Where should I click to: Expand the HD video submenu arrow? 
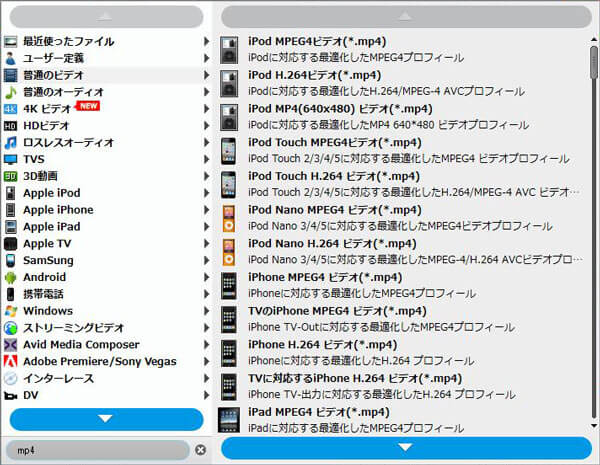point(207,126)
